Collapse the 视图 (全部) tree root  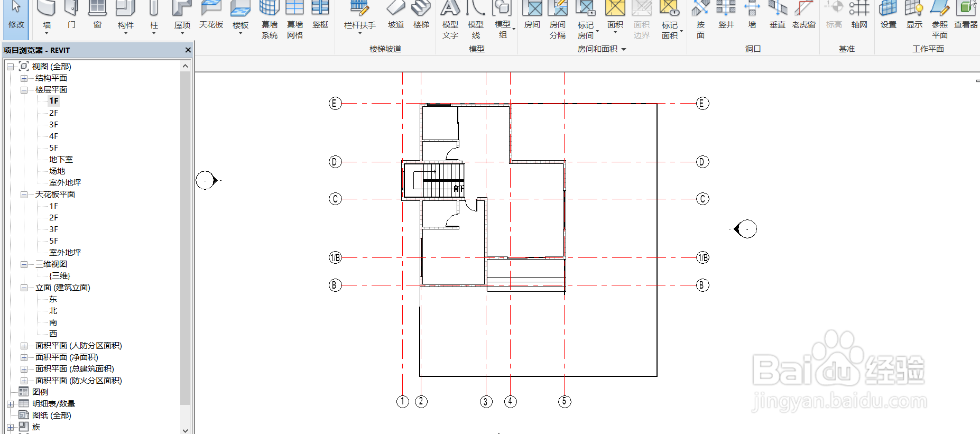click(x=10, y=67)
